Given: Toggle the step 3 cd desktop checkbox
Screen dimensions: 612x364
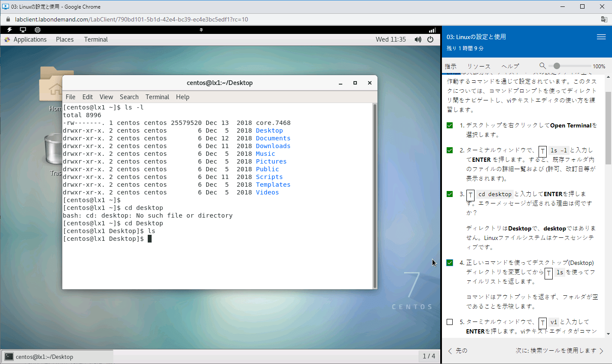Looking at the screenshot, I should click(x=450, y=194).
